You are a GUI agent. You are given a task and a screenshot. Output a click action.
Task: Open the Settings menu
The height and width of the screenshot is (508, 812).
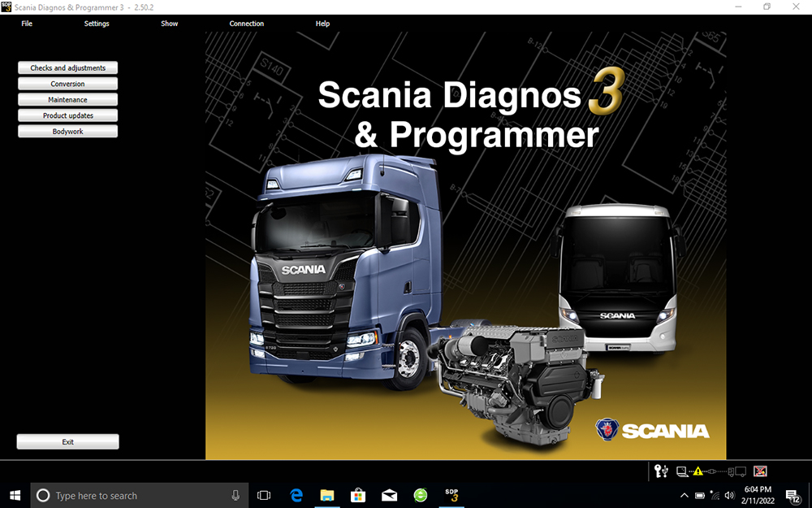pyautogui.click(x=97, y=24)
